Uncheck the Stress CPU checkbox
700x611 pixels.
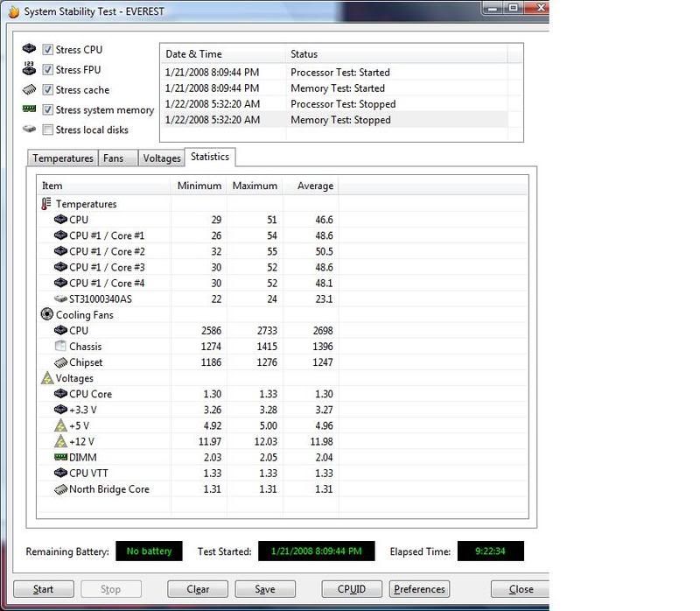tap(48, 50)
